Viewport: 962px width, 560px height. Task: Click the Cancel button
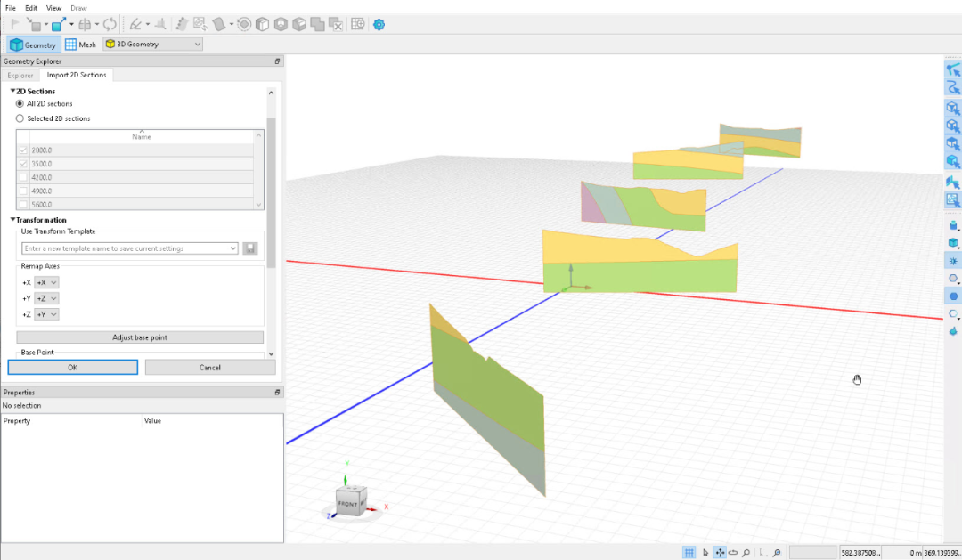point(210,368)
